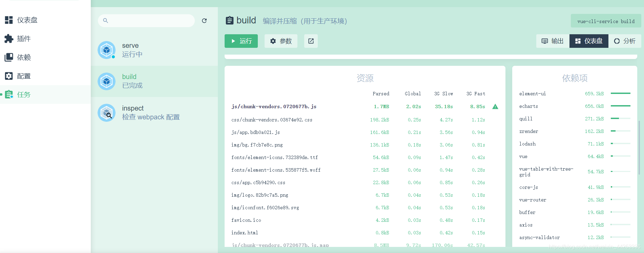Refresh the task list with reload icon
Image resolution: width=644 pixels, height=253 pixels.
tap(204, 21)
